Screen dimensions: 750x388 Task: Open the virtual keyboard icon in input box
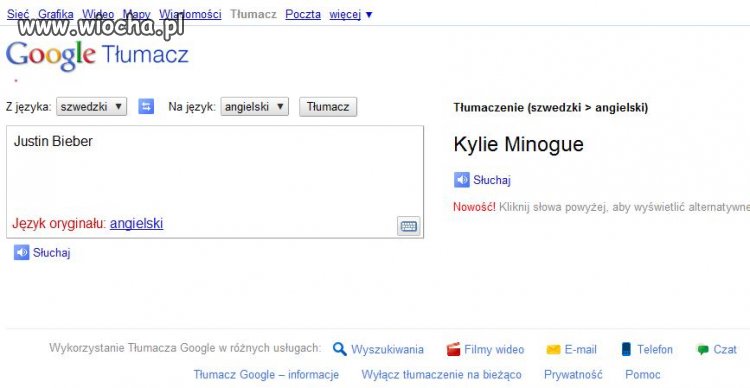click(408, 226)
